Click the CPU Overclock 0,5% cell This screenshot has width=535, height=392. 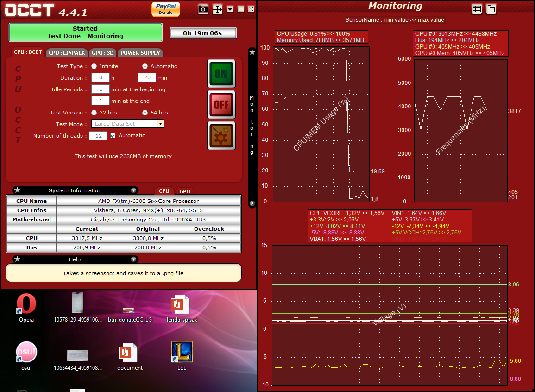pyautogui.click(x=209, y=238)
